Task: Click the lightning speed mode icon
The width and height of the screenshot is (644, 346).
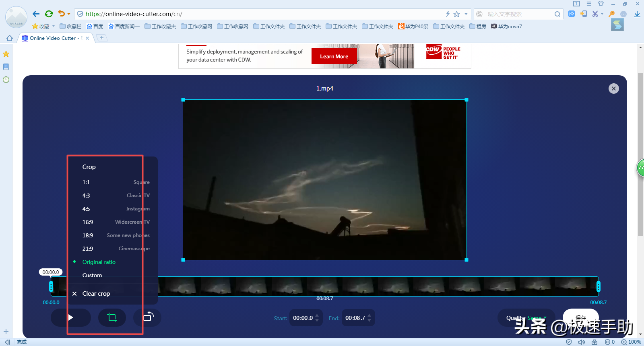Action: point(448,14)
